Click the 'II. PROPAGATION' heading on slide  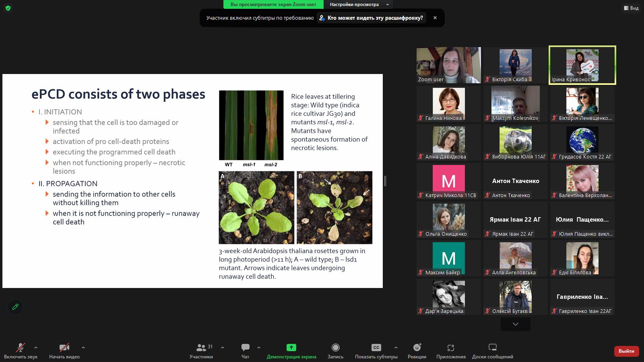click(x=68, y=183)
